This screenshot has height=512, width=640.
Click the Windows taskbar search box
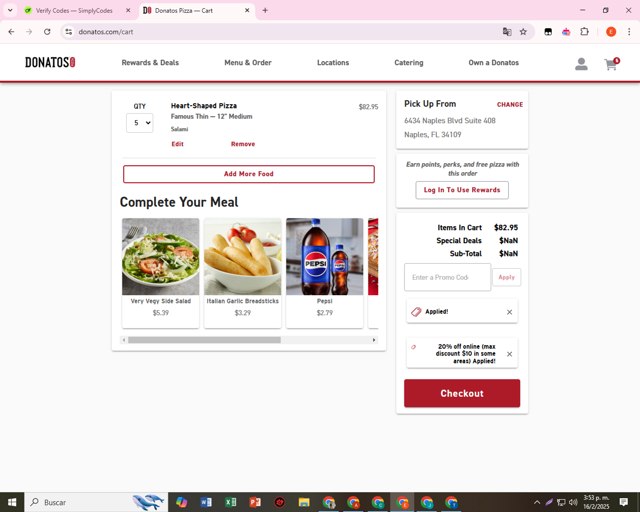tap(96, 502)
